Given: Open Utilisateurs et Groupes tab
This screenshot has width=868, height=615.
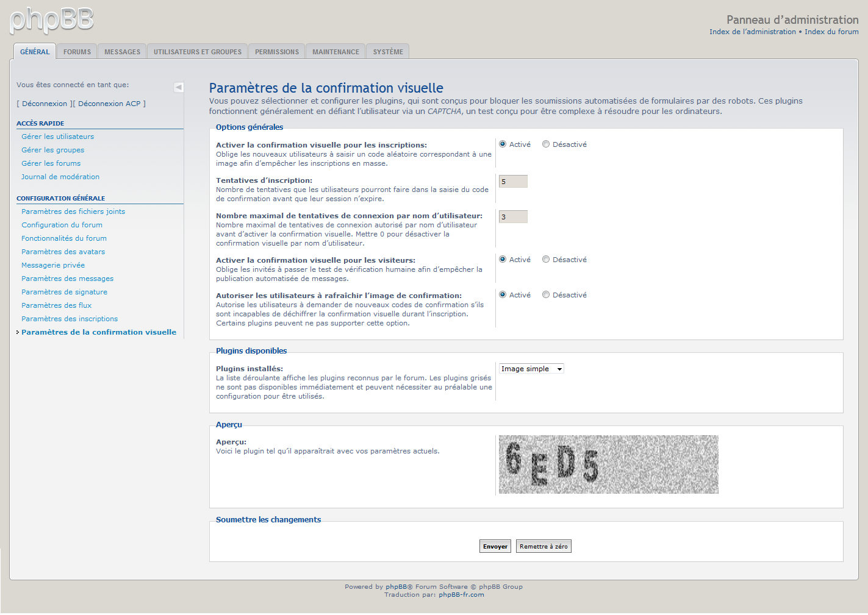Looking at the screenshot, I should pos(198,52).
